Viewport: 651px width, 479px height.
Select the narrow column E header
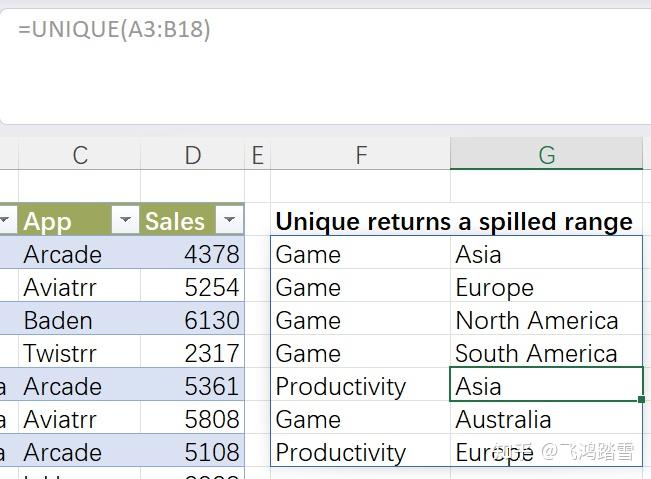[x=257, y=155]
